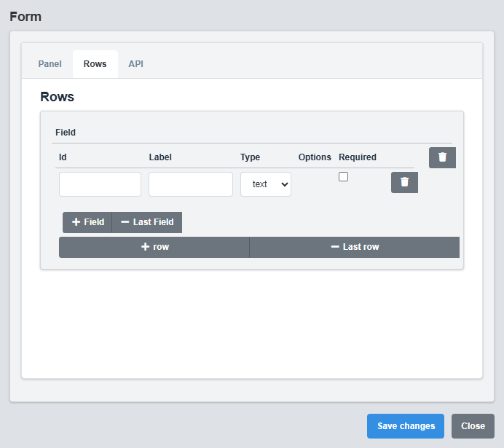
Task: Click the Options column header
Action: pos(315,157)
